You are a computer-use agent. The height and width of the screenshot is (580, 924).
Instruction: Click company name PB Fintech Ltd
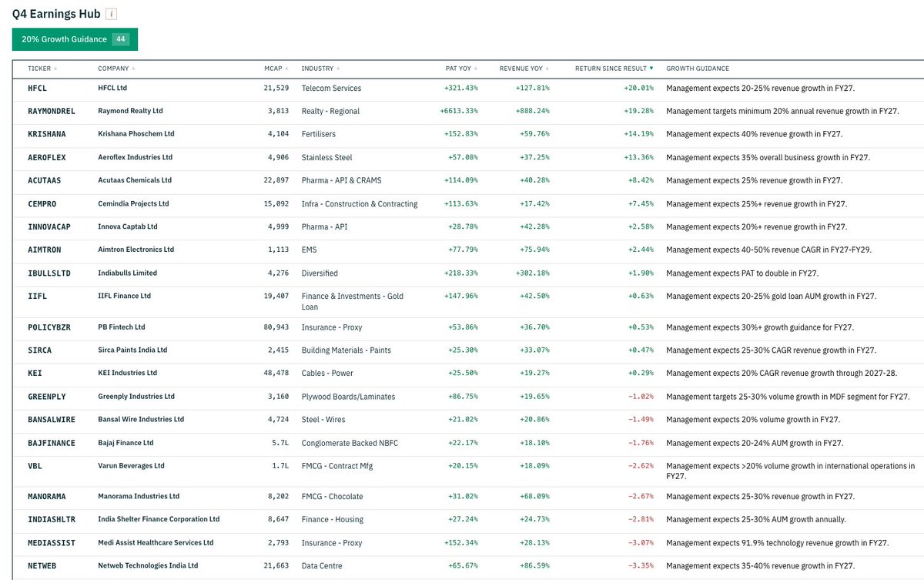pos(122,327)
